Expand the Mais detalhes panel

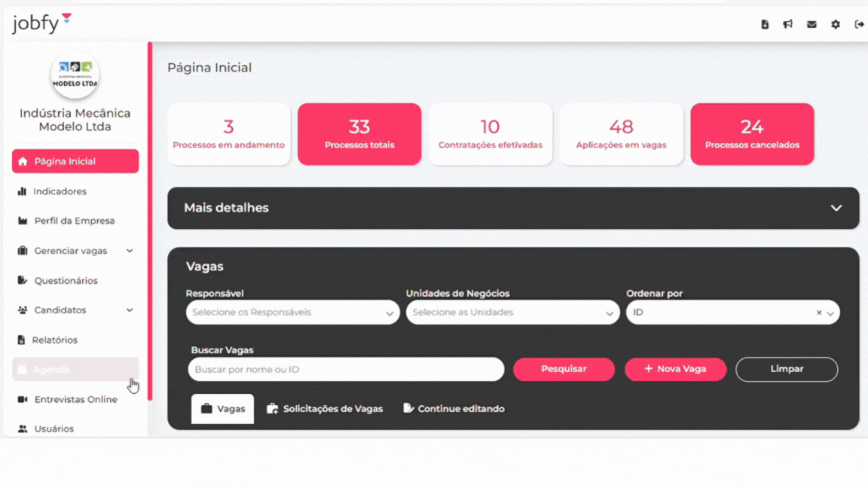point(836,208)
